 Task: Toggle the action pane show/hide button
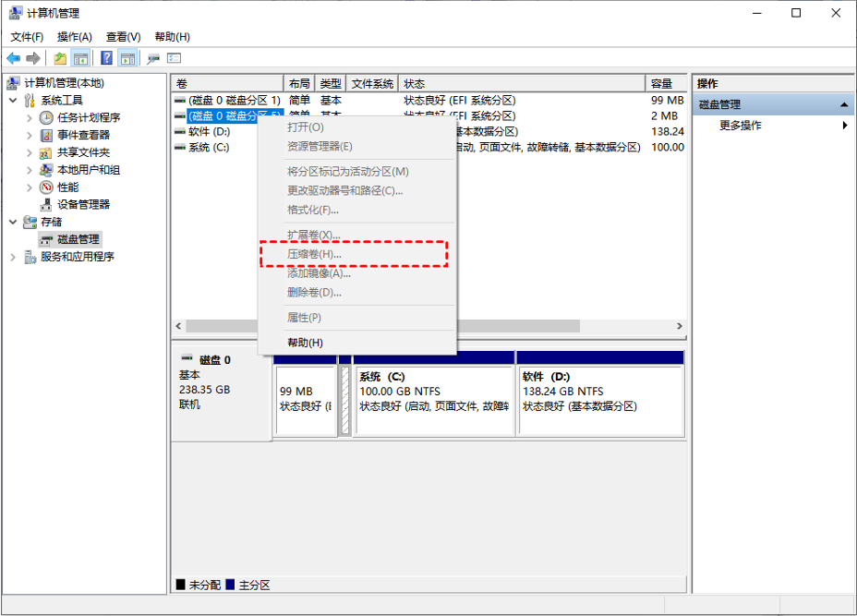tap(127, 58)
